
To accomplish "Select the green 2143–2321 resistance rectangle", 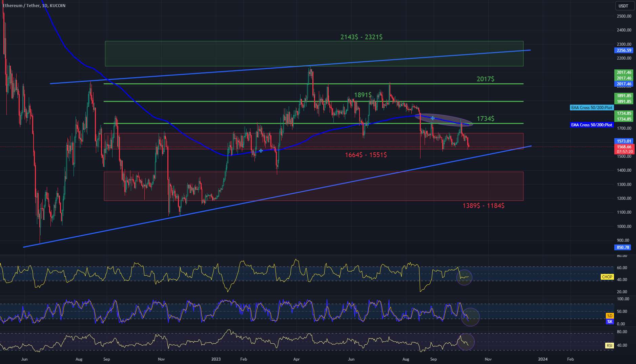I will 314,53.
